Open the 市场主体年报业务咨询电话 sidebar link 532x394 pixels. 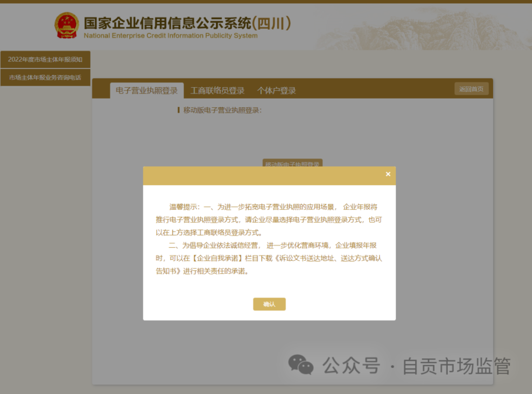coord(45,78)
